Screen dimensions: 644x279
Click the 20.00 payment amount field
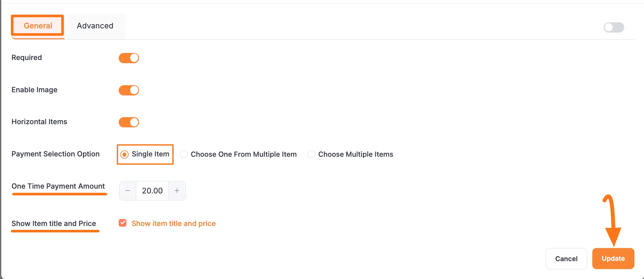(152, 191)
